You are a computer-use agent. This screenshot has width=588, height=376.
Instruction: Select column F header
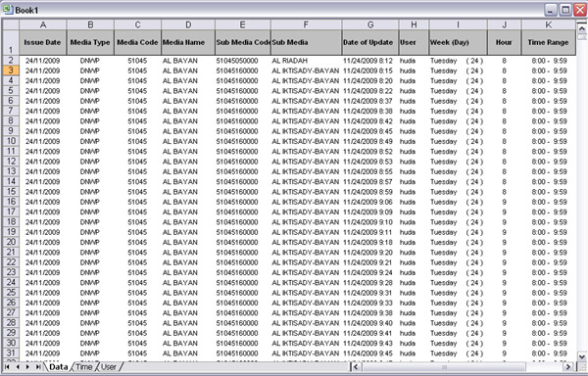[x=306, y=24]
